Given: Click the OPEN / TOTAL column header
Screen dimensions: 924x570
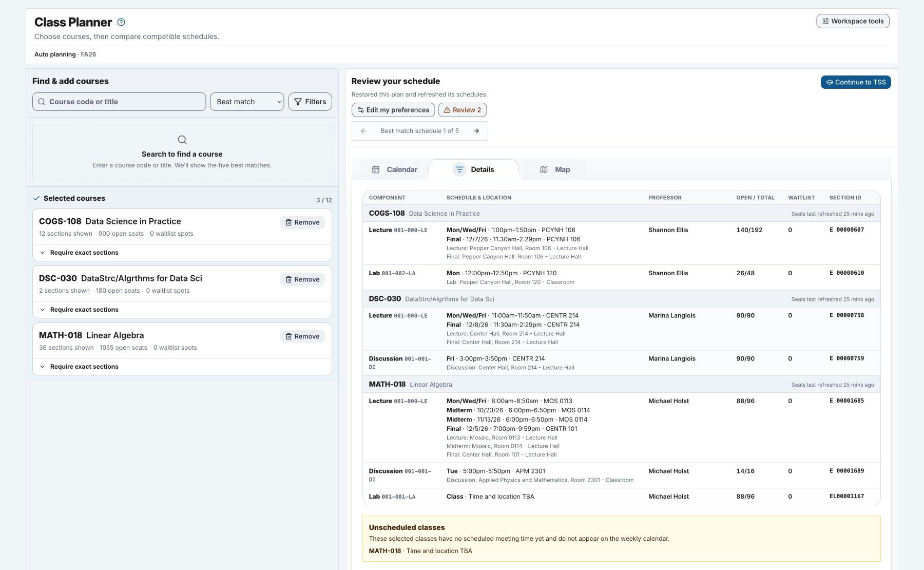Looking at the screenshot, I should (x=755, y=198).
